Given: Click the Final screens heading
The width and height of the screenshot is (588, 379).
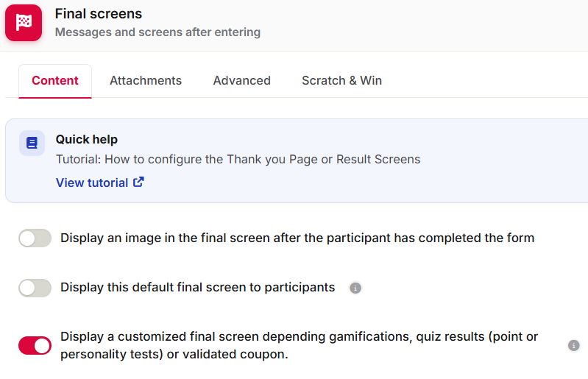Looking at the screenshot, I should coord(99,14).
